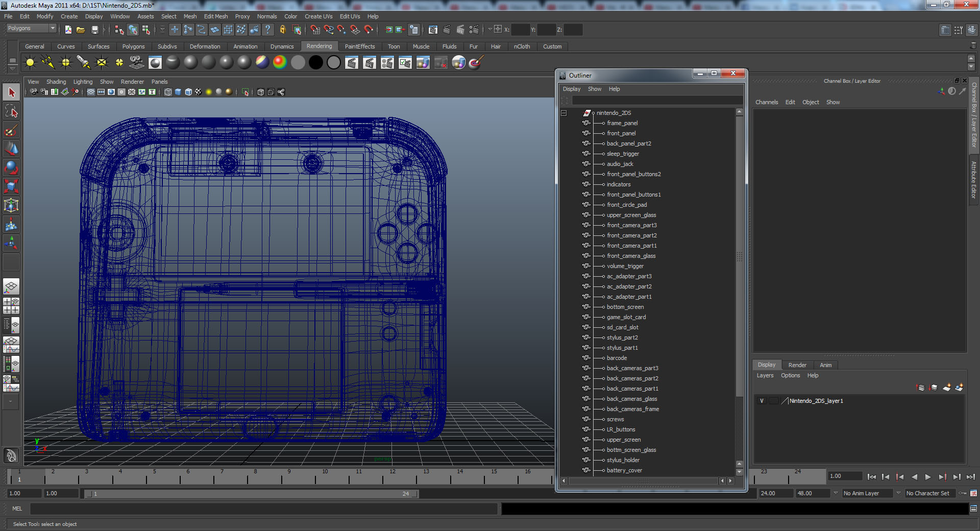The height and width of the screenshot is (531, 980).
Task: Switch to the Polygons shelf tab
Action: click(x=133, y=46)
